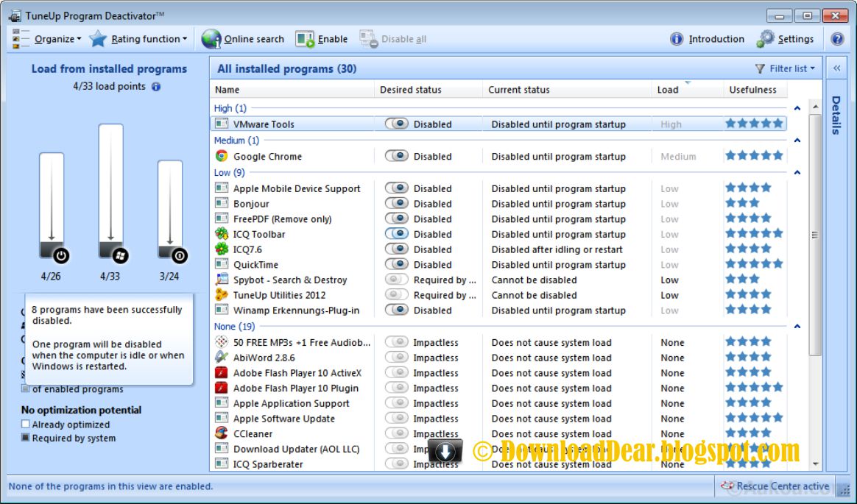Sort by the Load column header

click(687, 90)
